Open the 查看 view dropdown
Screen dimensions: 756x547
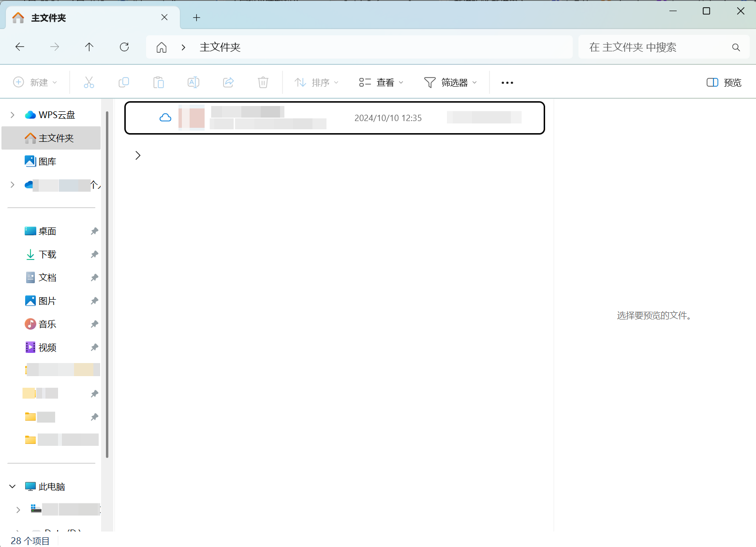(381, 82)
